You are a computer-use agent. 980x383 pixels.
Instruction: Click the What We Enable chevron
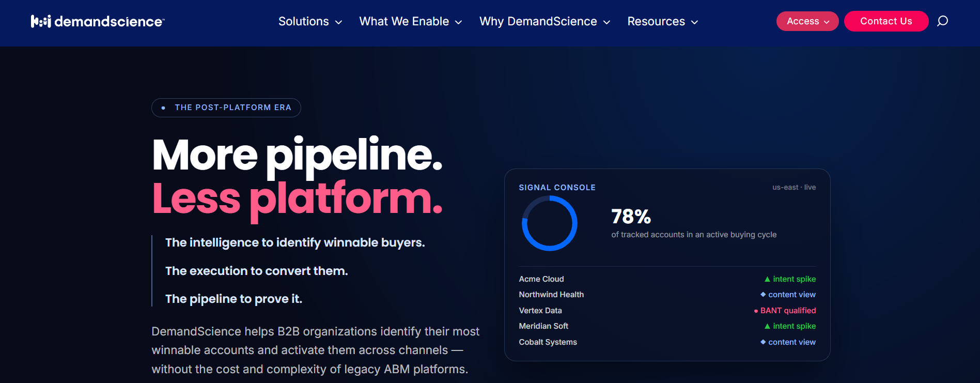point(458,22)
